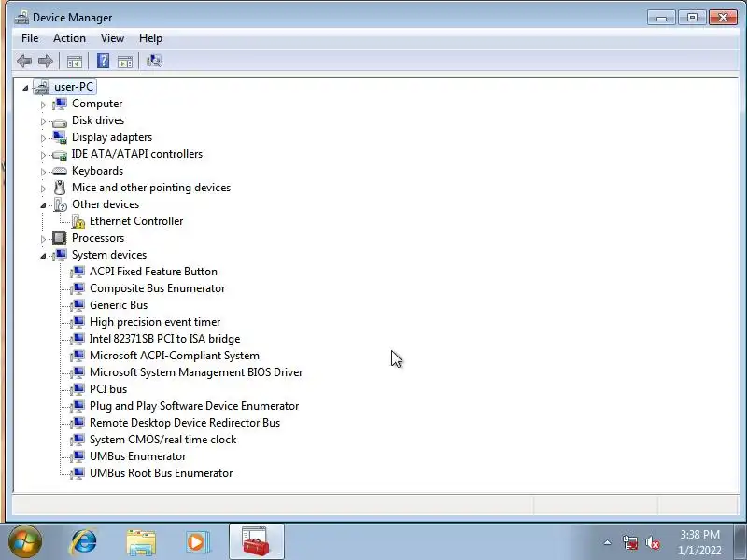Image resolution: width=747 pixels, height=560 pixels.
Task: Click Scan for hardware changes icon
Action: tap(154, 61)
